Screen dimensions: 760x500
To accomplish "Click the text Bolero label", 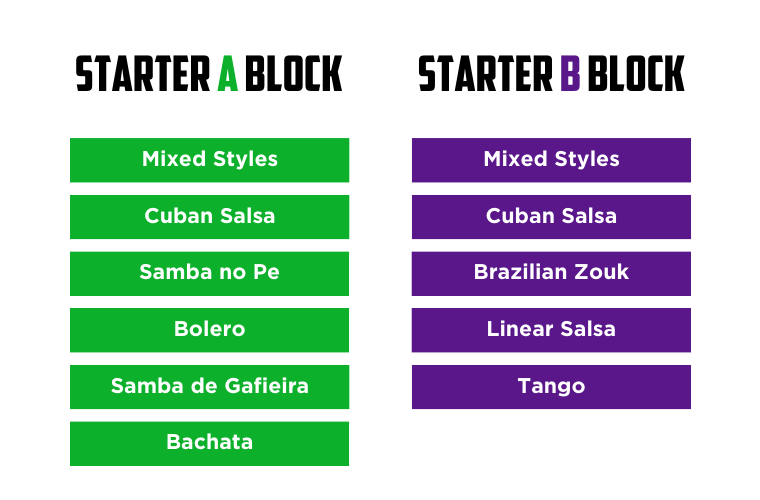I will click(x=209, y=329).
